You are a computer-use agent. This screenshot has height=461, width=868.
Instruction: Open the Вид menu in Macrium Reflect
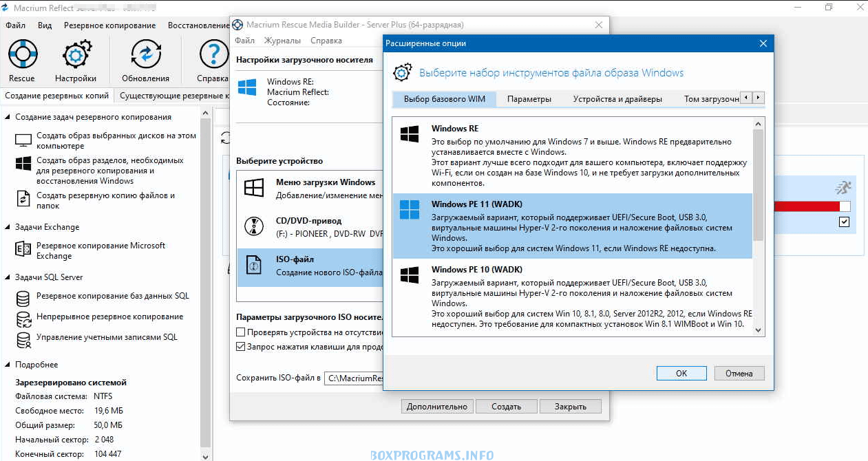(45, 25)
